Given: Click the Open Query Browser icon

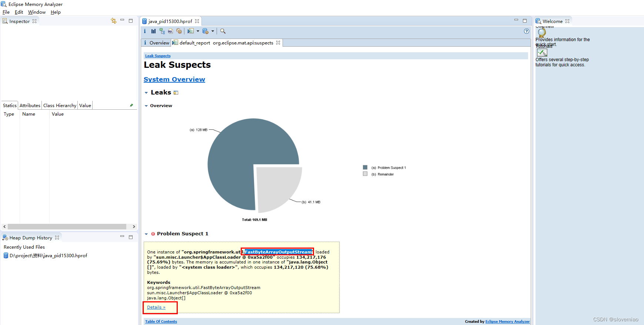Looking at the screenshot, I should 206,31.
